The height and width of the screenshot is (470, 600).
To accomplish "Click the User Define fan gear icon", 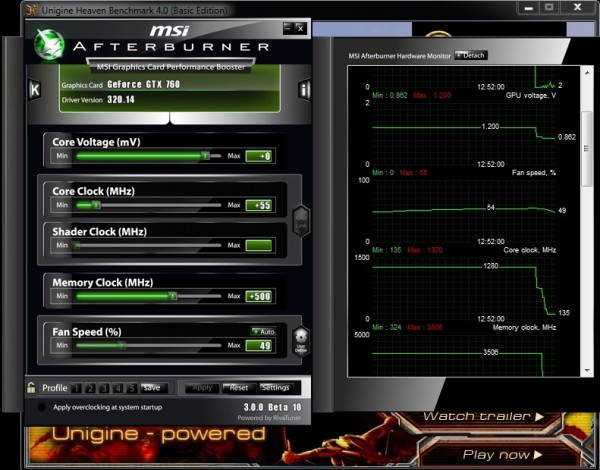I will pyautogui.click(x=301, y=342).
